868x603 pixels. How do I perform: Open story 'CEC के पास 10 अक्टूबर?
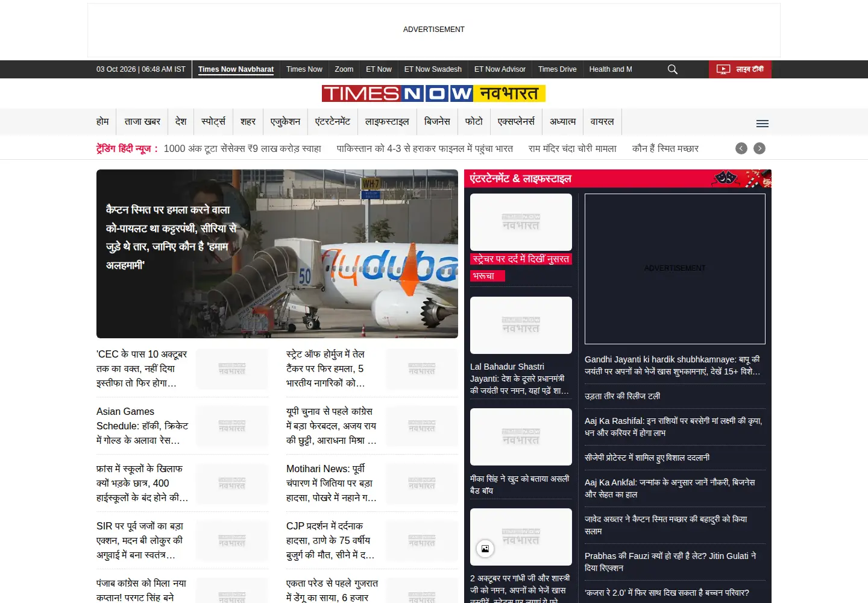[x=142, y=368]
